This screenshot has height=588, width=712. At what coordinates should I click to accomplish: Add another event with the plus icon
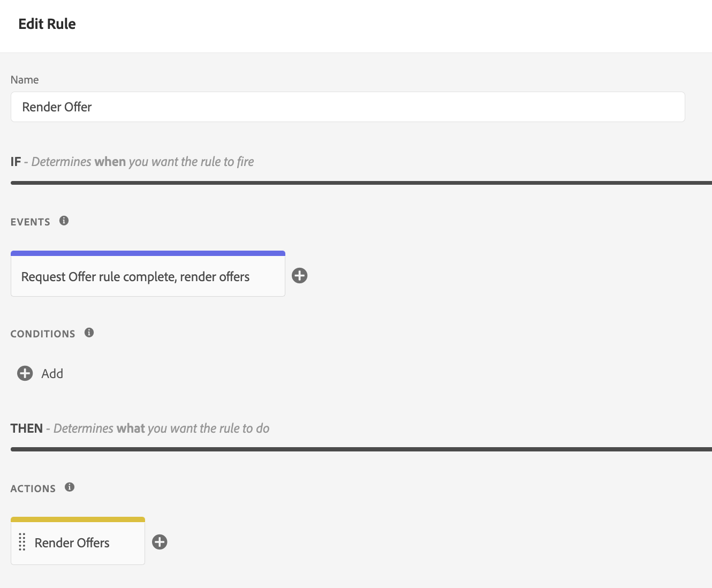[x=300, y=276]
